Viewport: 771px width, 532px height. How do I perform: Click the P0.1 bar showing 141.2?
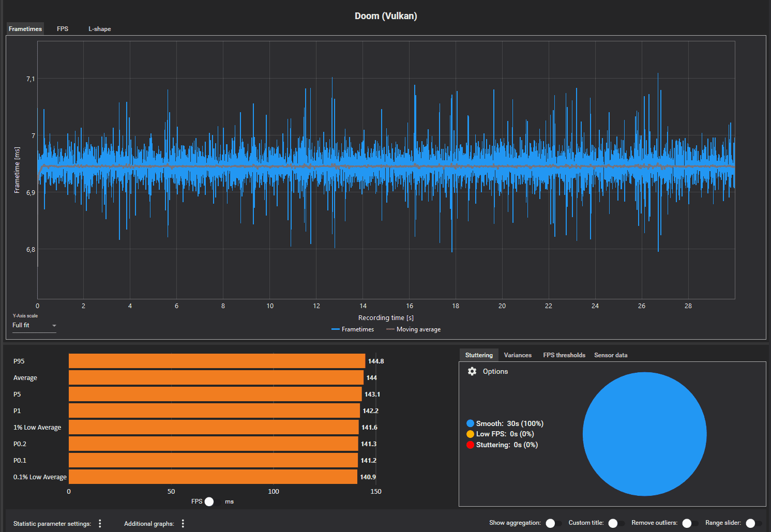214,460
